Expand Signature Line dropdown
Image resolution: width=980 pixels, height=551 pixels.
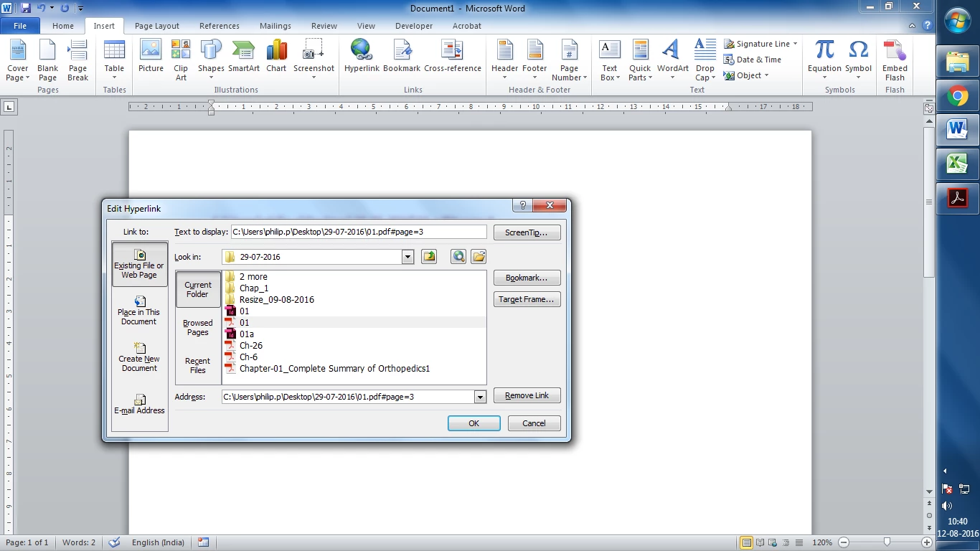795,44
